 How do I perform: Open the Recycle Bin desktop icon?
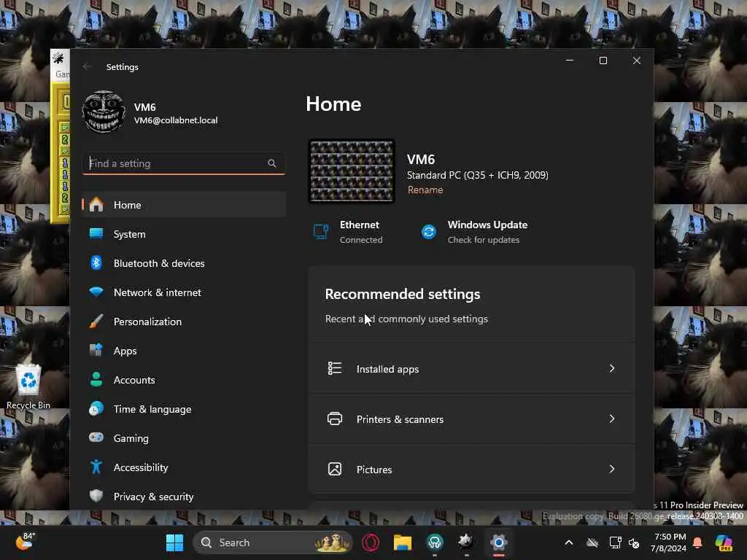point(28,386)
